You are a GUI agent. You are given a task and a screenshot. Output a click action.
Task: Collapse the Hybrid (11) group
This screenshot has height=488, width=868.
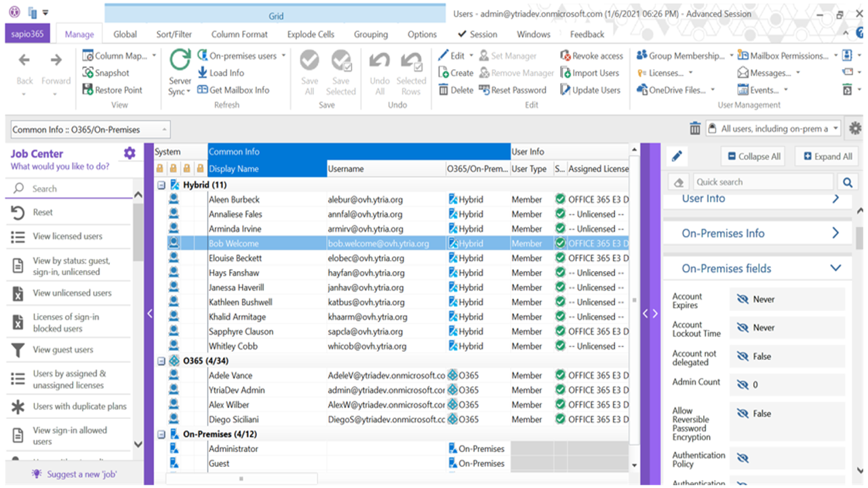pyautogui.click(x=161, y=185)
